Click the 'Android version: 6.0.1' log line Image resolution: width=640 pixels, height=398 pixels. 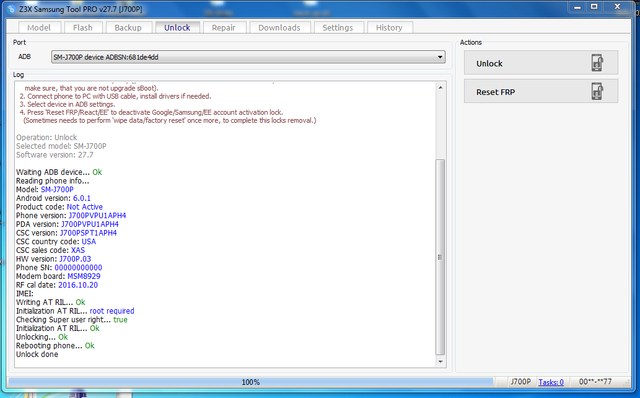point(53,198)
